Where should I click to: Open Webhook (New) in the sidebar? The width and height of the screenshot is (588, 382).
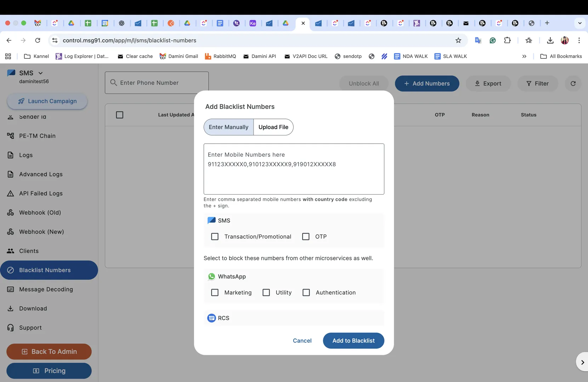click(49, 232)
